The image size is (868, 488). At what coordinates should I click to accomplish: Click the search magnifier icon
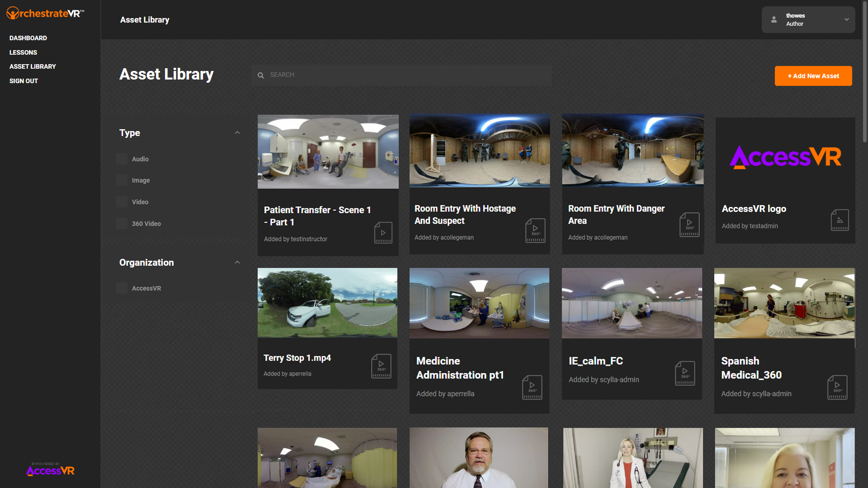261,75
